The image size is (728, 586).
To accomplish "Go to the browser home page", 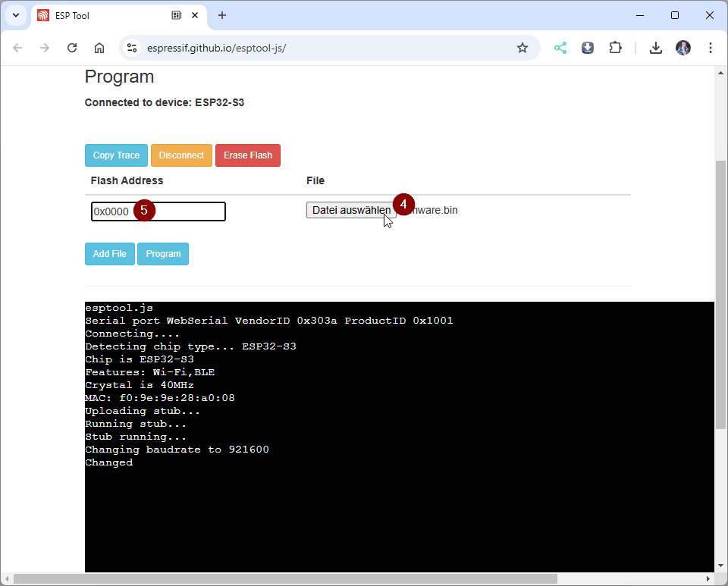I will point(99,48).
